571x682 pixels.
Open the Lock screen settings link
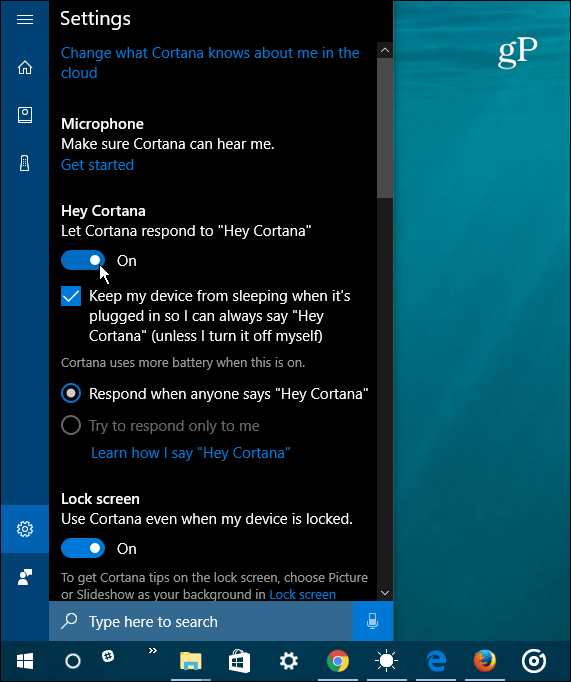[x=303, y=594]
